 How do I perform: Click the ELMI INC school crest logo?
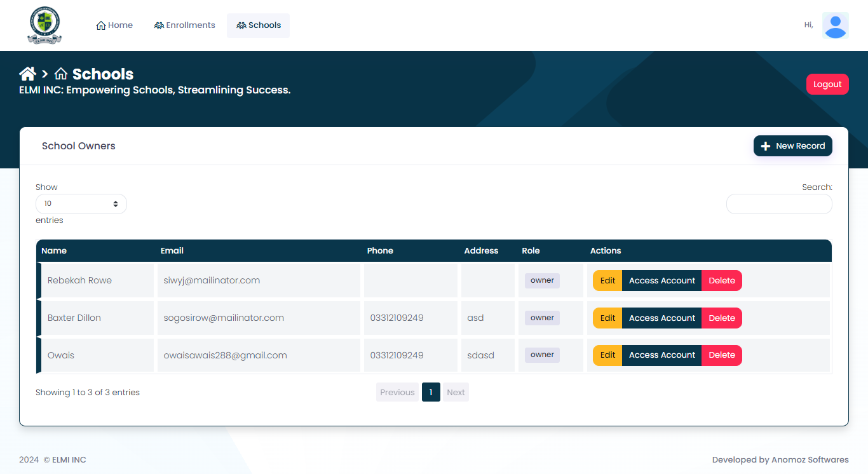pyautogui.click(x=44, y=25)
